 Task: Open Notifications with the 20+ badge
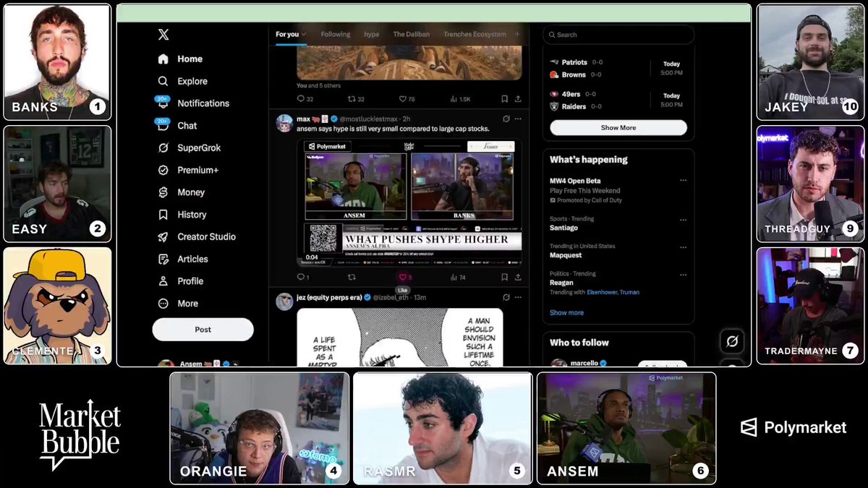pyautogui.click(x=193, y=103)
